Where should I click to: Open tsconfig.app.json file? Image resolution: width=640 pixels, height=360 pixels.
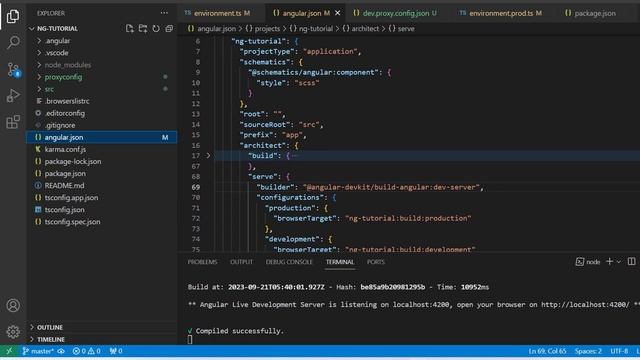point(102,198)
